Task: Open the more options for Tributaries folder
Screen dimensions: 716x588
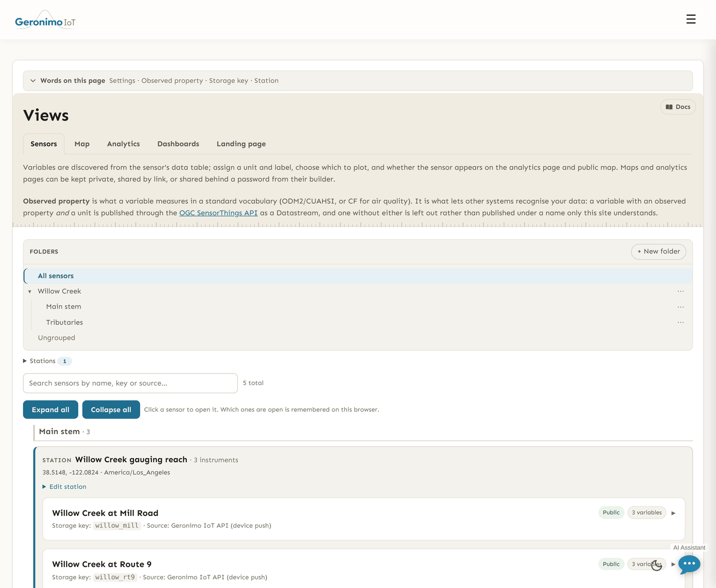Action: coord(681,323)
